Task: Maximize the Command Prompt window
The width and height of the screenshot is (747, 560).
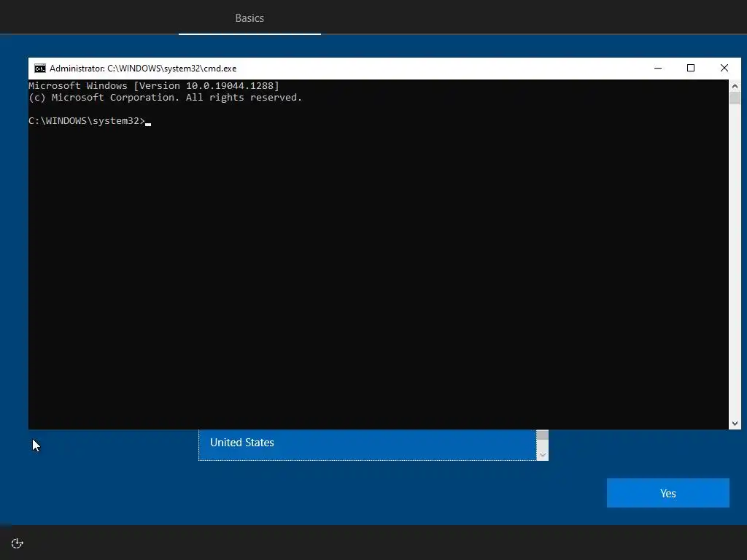Action: click(x=691, y=69)
